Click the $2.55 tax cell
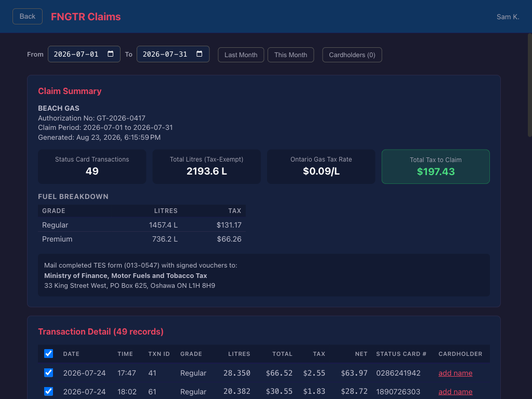Image resolution: width=532 pixels, height=399 pixels. pos(314,373)
